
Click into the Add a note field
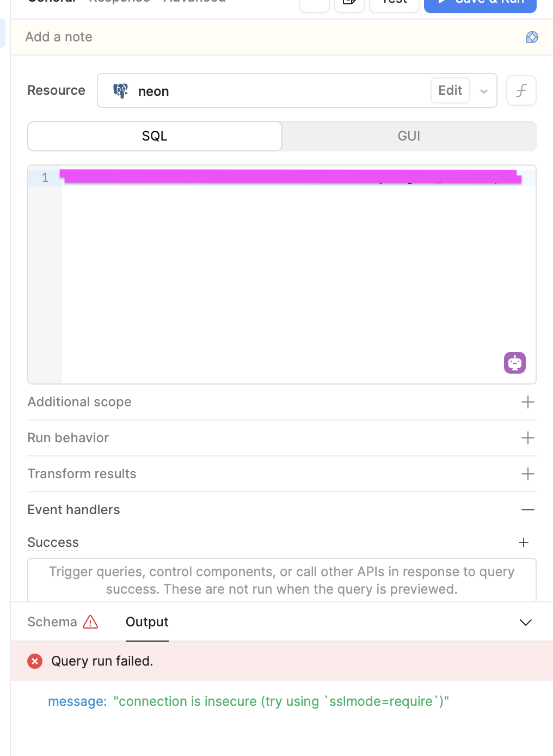point(267,37)
